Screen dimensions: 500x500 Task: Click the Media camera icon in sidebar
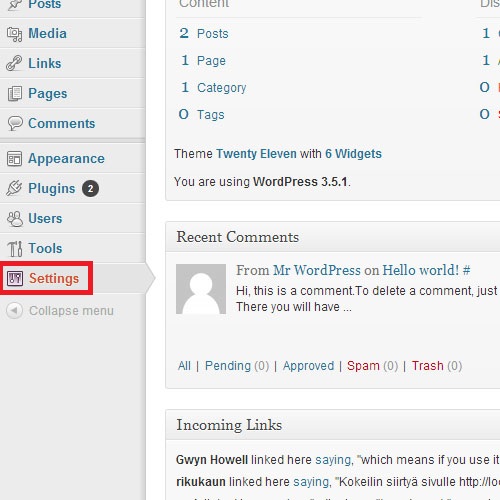pyautogui.click(x=14, y=34)
